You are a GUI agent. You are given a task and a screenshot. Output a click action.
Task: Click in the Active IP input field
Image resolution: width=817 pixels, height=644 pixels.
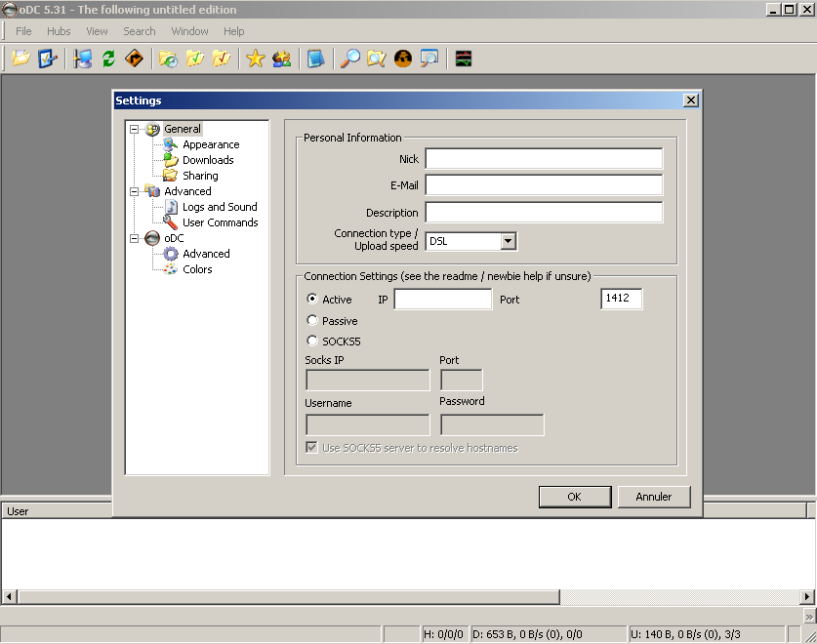[x=443, y=300]
